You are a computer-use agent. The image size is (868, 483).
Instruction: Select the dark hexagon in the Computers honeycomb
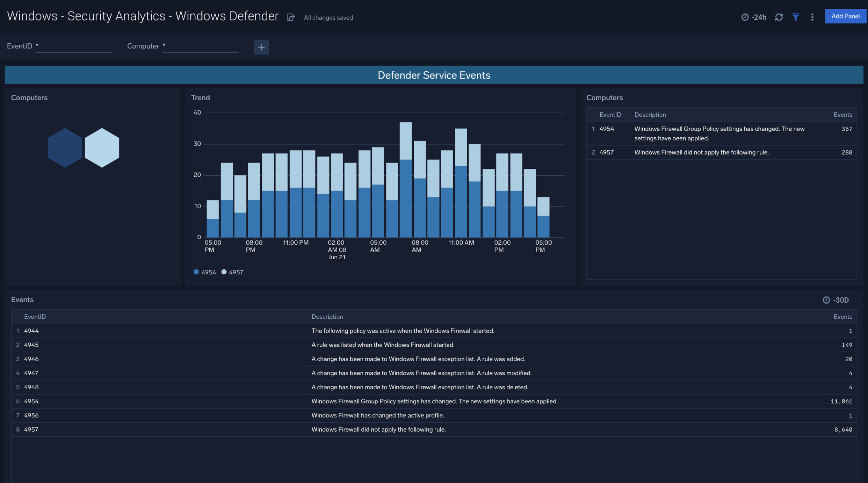(x=65, y=147)
